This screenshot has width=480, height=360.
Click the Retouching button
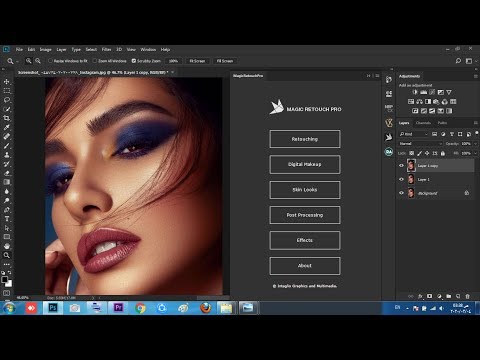(305, 139)
